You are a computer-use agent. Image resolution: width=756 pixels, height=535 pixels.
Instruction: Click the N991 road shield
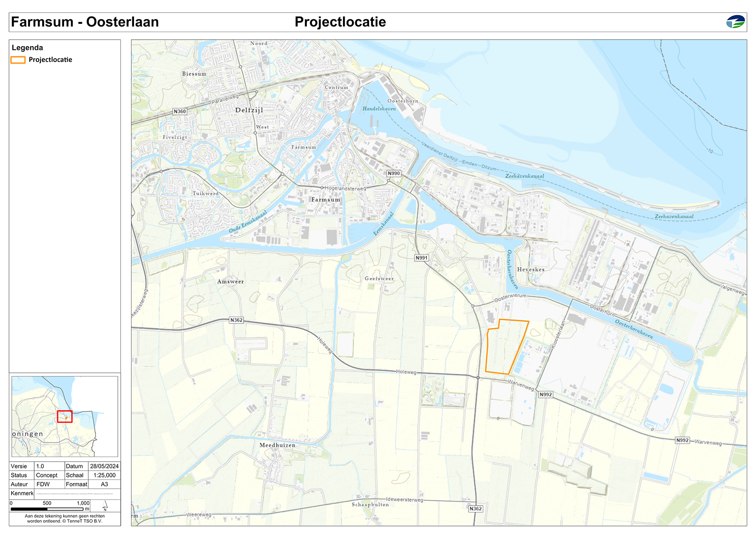tap(421, 258)
